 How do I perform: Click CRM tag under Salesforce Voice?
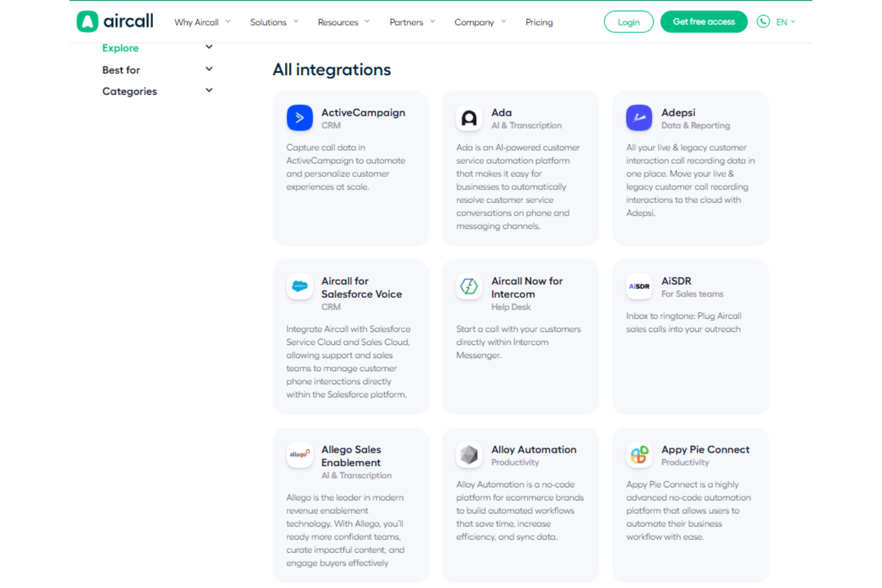pos(331,307)
